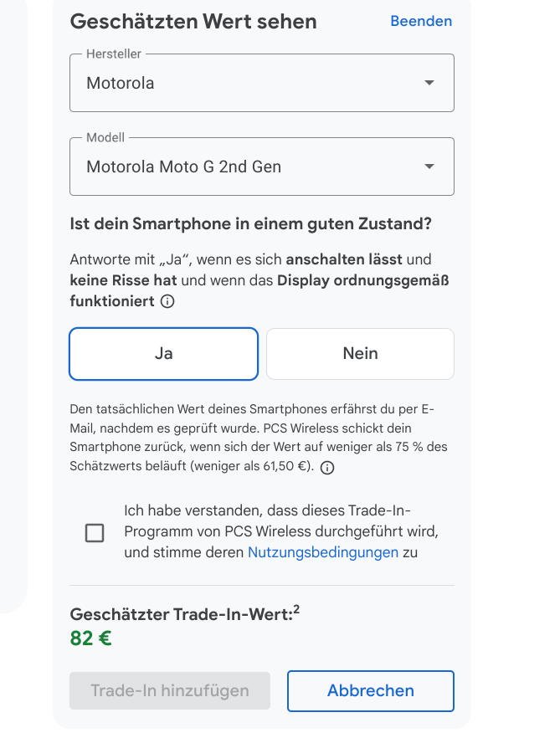The height and width of the screenshot is (733, 560).
Task: Tick the PCS Wireless terms checkbox
Action: (x=95, y=533)
